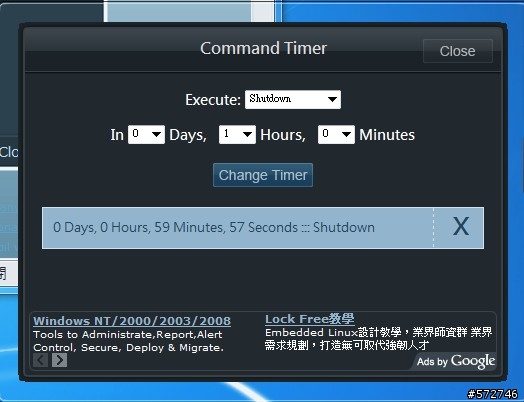
Task: Select the active countdown timer entry
Action: coord(238,228)
